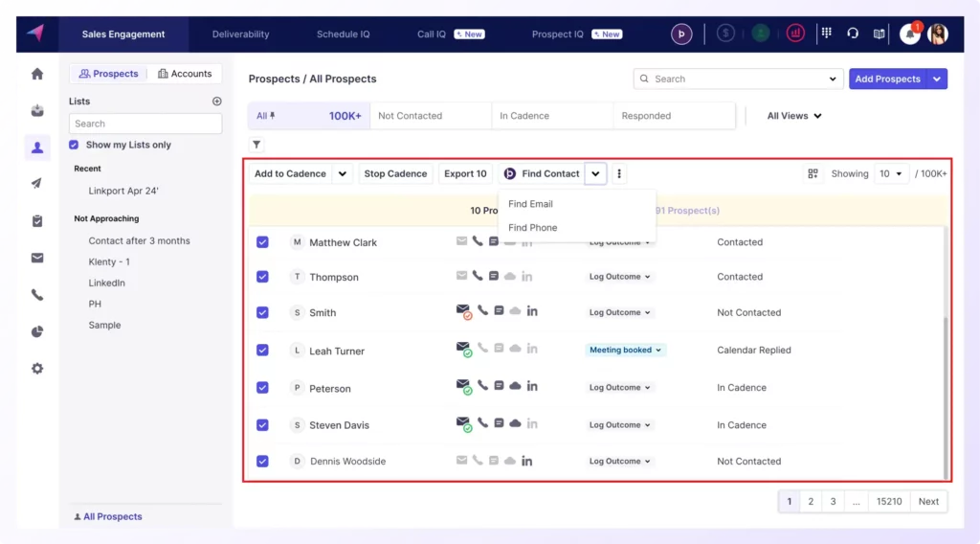The image size is (980, 544).
Task: Click the notification bell icon
Action: [909, 34]
